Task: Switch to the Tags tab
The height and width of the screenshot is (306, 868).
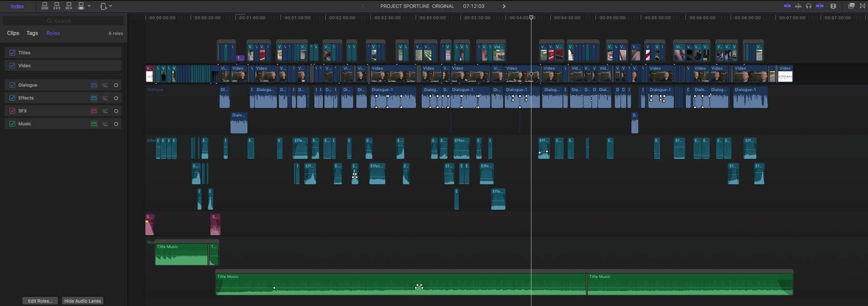Action: point(32,33)
